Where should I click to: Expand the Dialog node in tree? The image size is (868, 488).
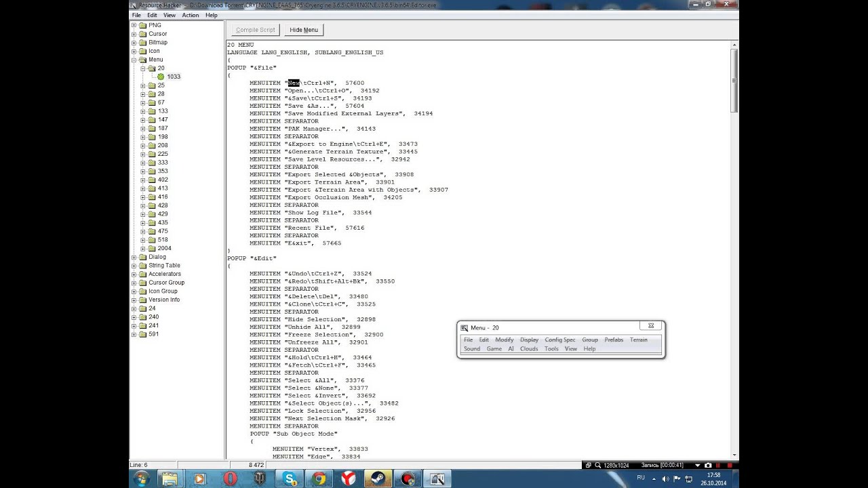pos(134,257)
